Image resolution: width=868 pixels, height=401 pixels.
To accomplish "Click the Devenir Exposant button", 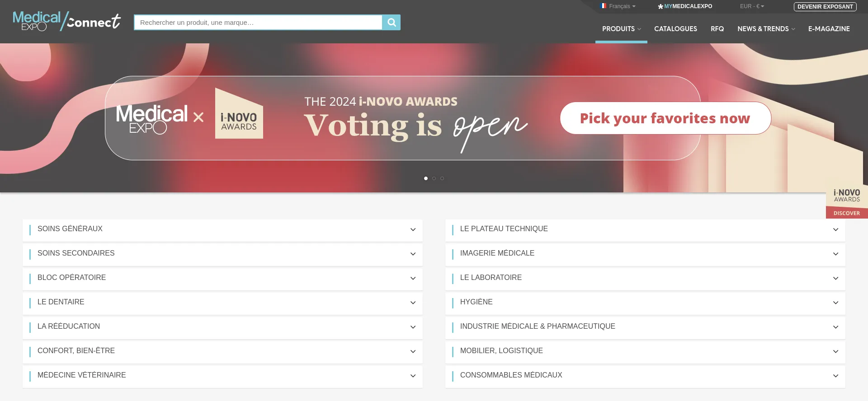I will [x=825, y=7].
